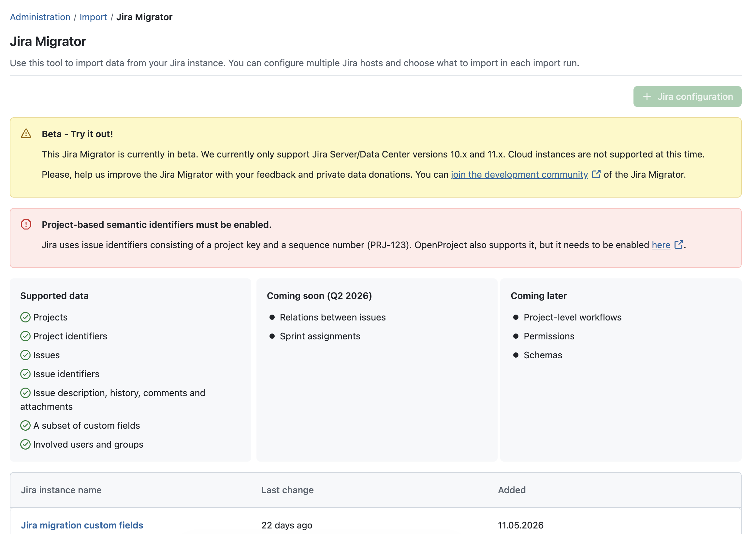This screenshot has height=534, width=756.
Task: Click external link icon after development community
Action: [x=596, y=174]
